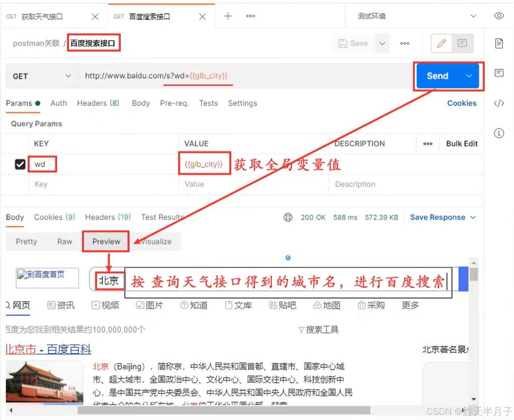
Task: Switch to edit mode pencil icon
Action: point(441,43)
